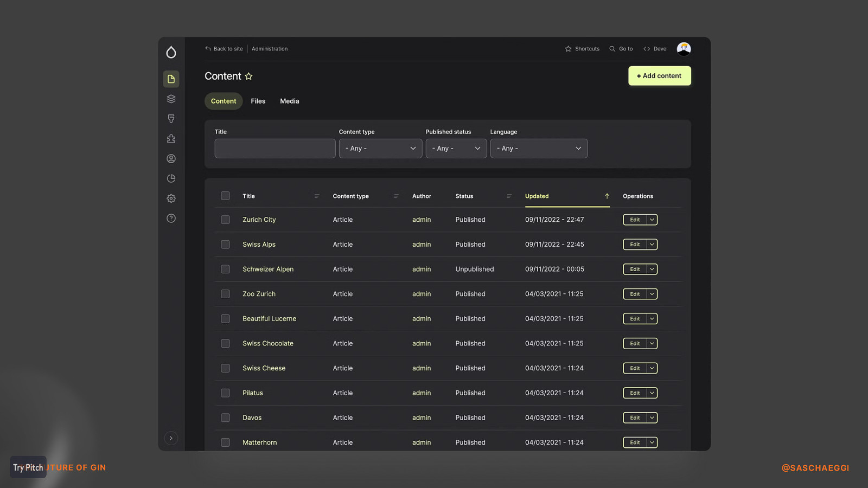The height and width of the screenshot is (488, 868).
Task: Open admin author link for Zurich City
Action: [x=422, y=220]
